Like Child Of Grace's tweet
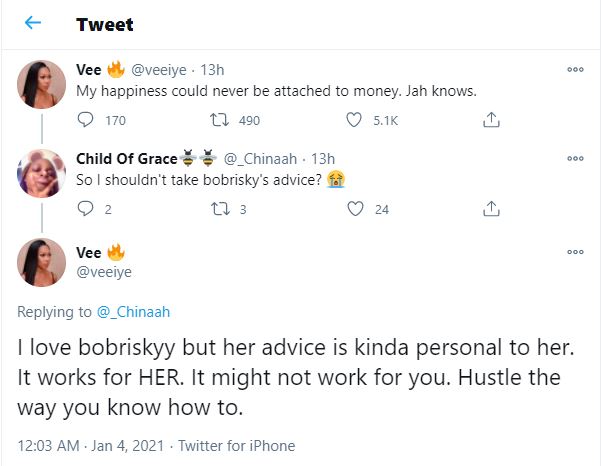This screenshot has height=466, width=601. pyautogui.click(x=353, y=210)
